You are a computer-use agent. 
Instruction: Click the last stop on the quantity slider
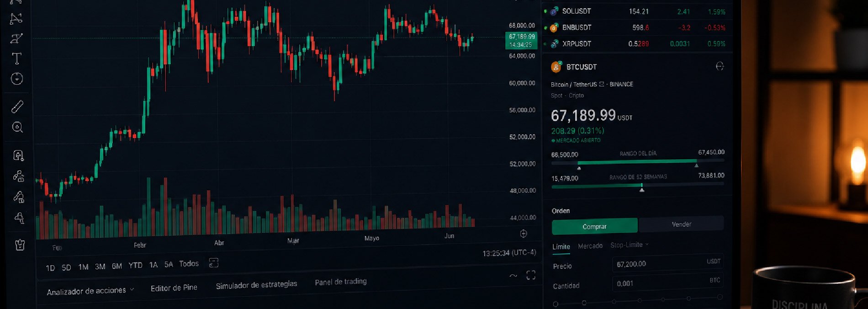pos(720,297)
